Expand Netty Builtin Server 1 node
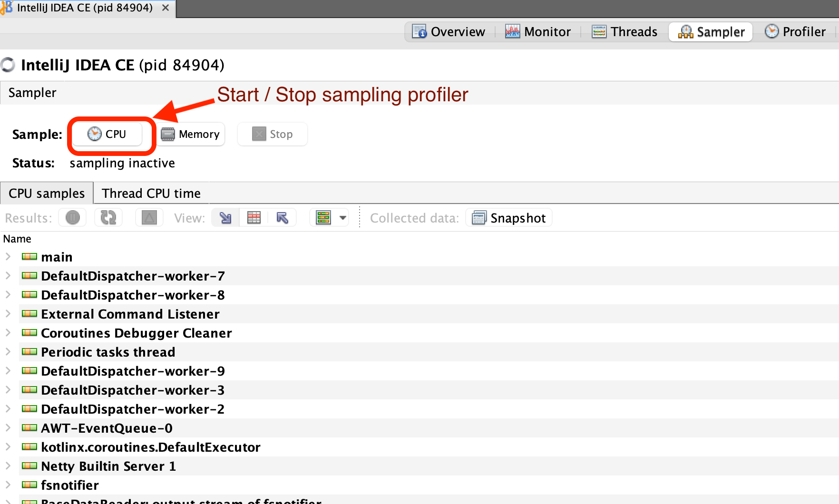The image size is (839, 504). click(8, 466)
